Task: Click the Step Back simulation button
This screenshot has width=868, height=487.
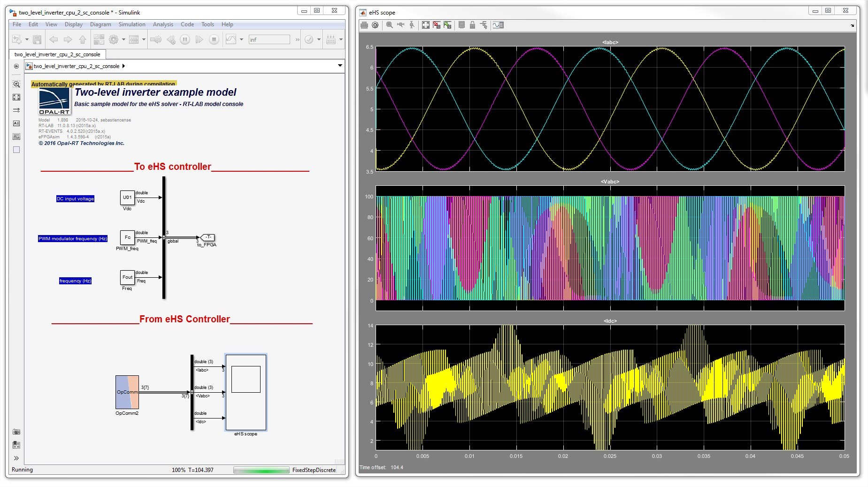Action: click(171, 40)
